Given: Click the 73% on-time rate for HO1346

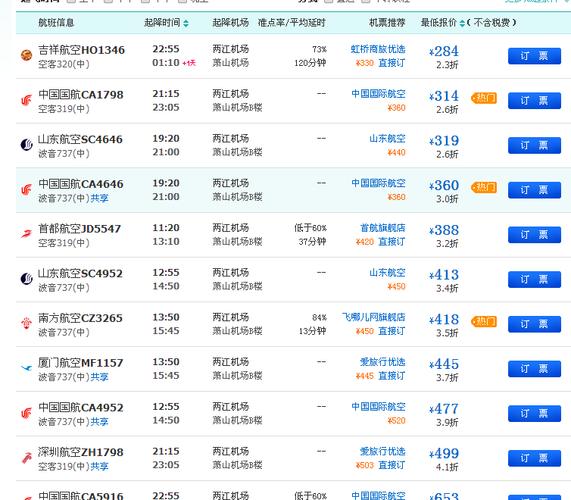Looking at the screenshot, I should (319, 50).
